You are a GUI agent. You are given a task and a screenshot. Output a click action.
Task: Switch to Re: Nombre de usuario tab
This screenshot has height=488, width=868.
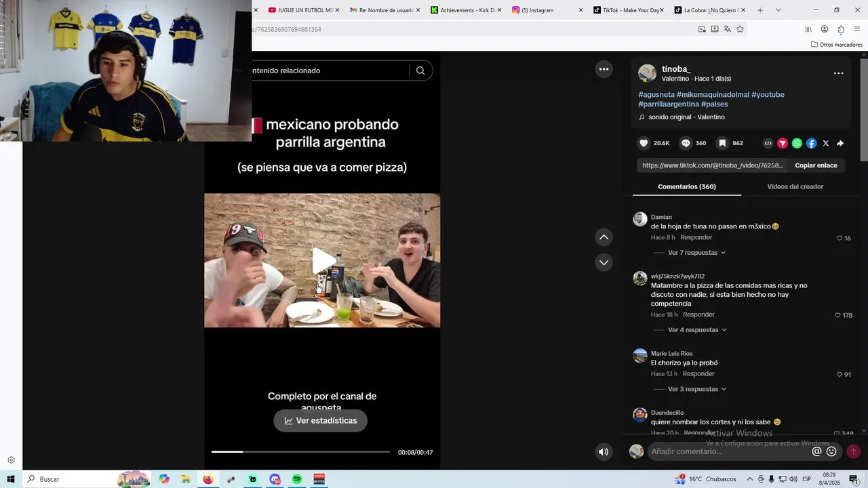pyautogui.click(x=382, y=10)
